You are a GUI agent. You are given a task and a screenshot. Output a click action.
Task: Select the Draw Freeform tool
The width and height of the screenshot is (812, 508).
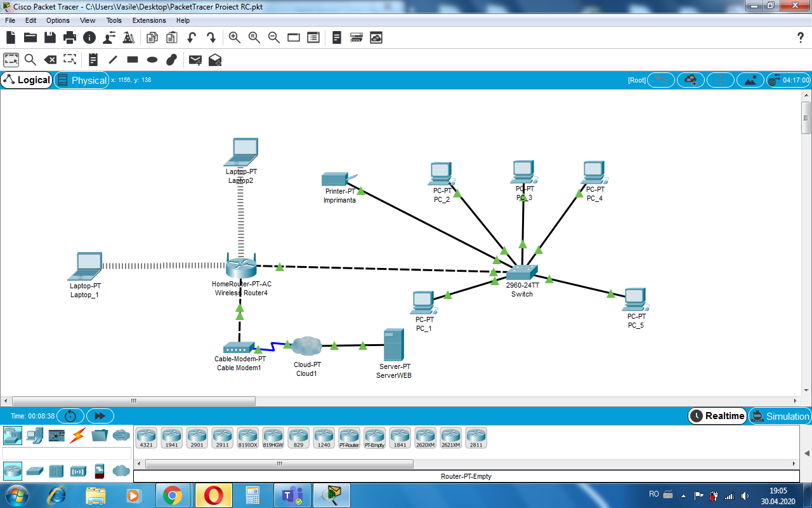click(x=171, y=60)
